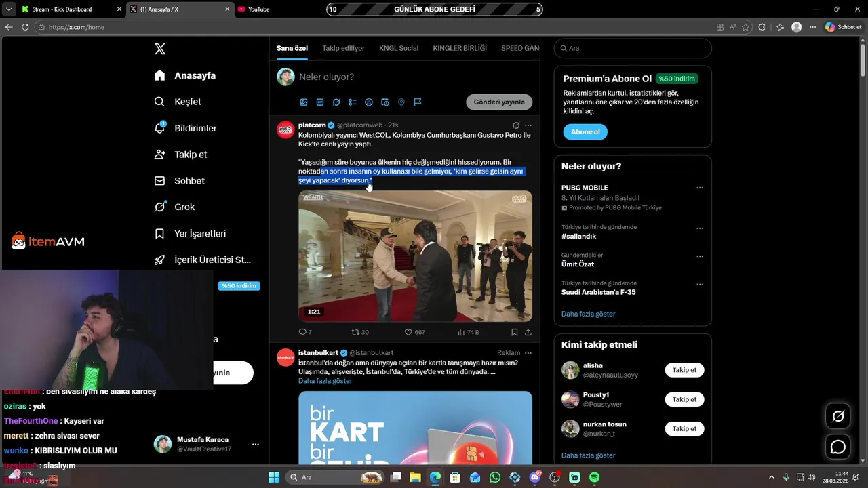Open istanbulkart profile name link

click(x=318, y=353)
